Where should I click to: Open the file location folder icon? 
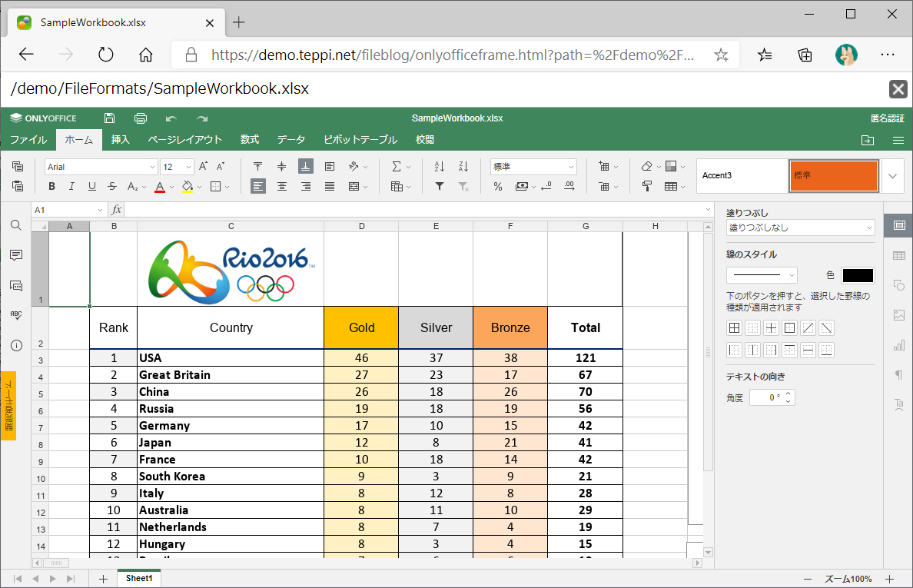point(868,141)
